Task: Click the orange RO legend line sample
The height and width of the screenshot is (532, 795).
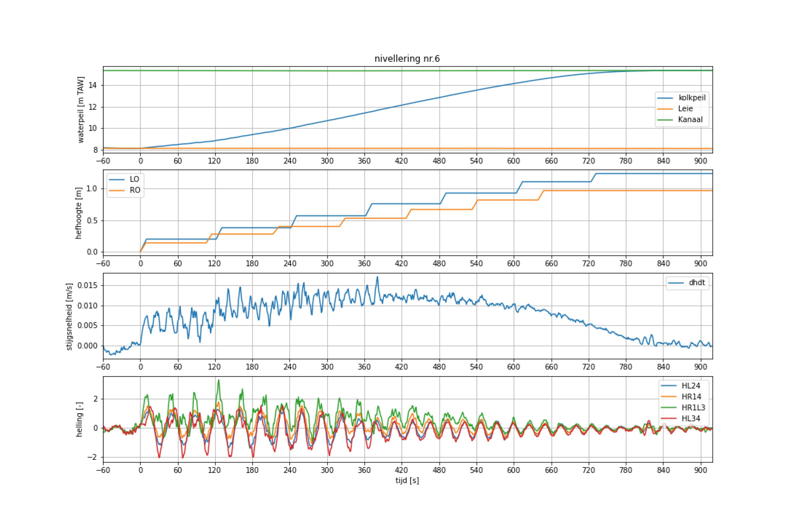Action: [x=116, y=190]
